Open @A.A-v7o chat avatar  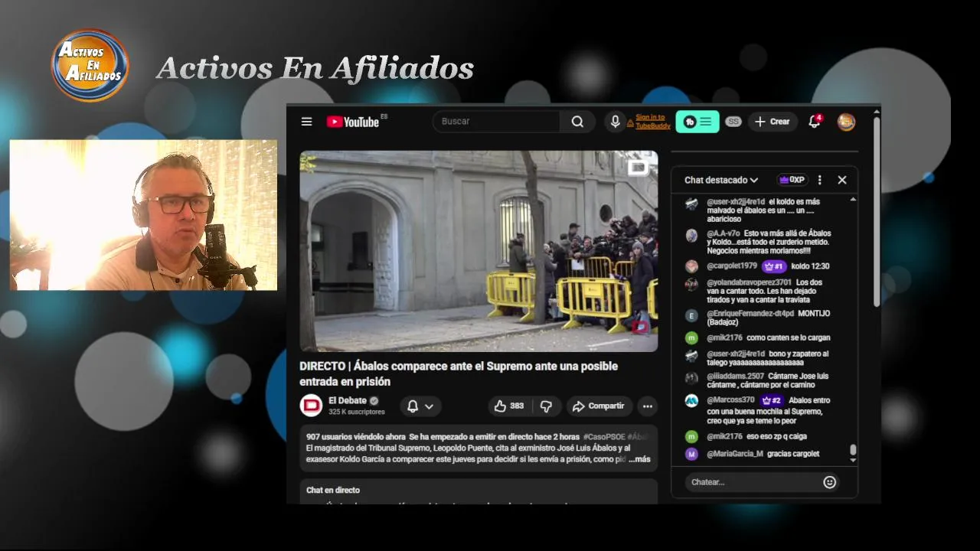(691, 235)
